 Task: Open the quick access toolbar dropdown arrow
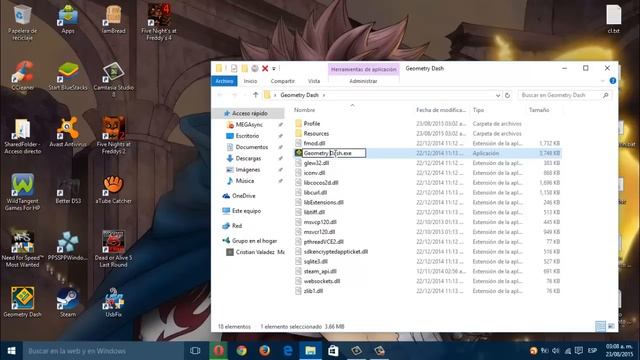pyautogui.click(x=274, y=69)
